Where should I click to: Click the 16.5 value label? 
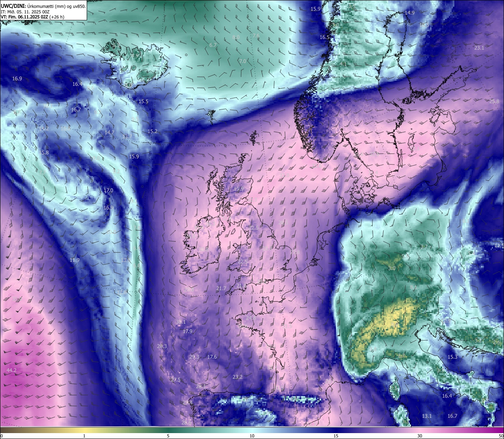(x=324, y=37)
